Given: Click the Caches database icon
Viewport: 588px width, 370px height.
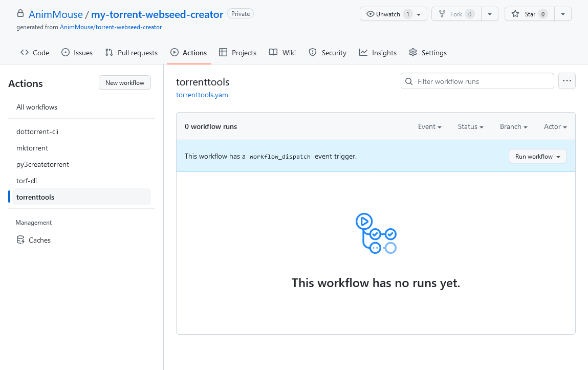Looking at the screenshot, I should 20,240.
